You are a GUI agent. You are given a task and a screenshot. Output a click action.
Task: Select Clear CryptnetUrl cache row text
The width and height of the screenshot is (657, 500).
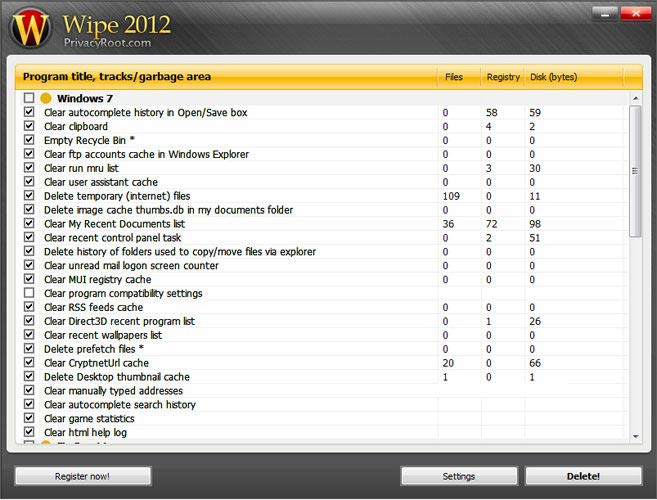tap(96, 363)
